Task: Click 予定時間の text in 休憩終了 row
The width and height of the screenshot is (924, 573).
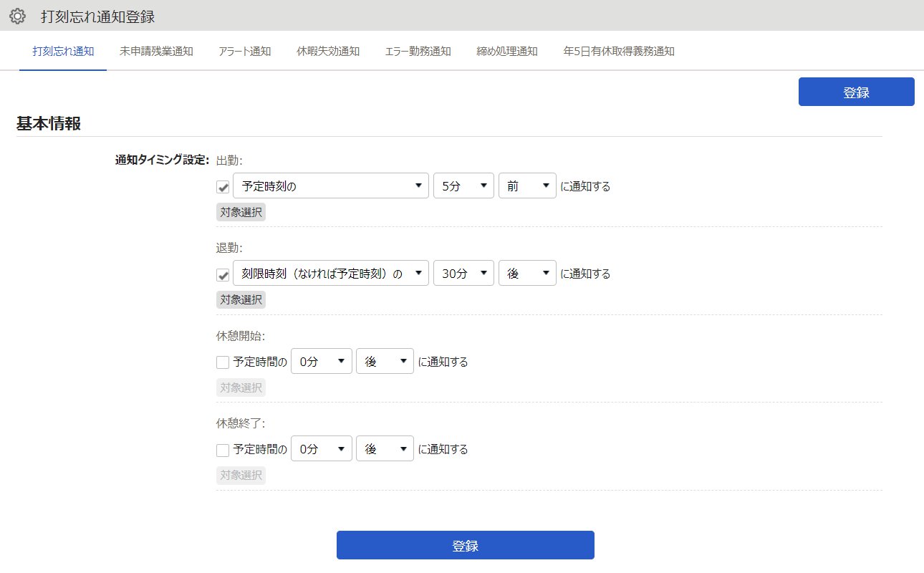Action: coord(260,449)
